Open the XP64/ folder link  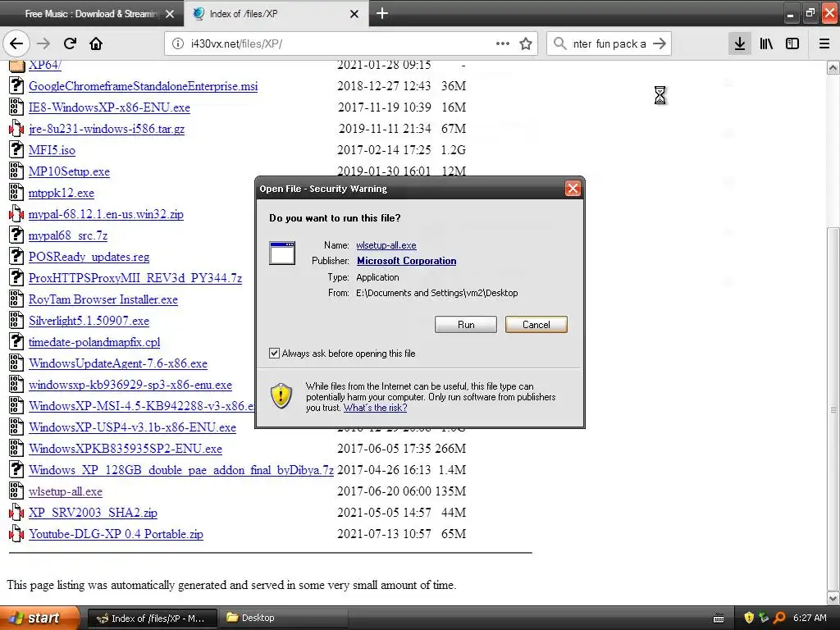[45, 65]
